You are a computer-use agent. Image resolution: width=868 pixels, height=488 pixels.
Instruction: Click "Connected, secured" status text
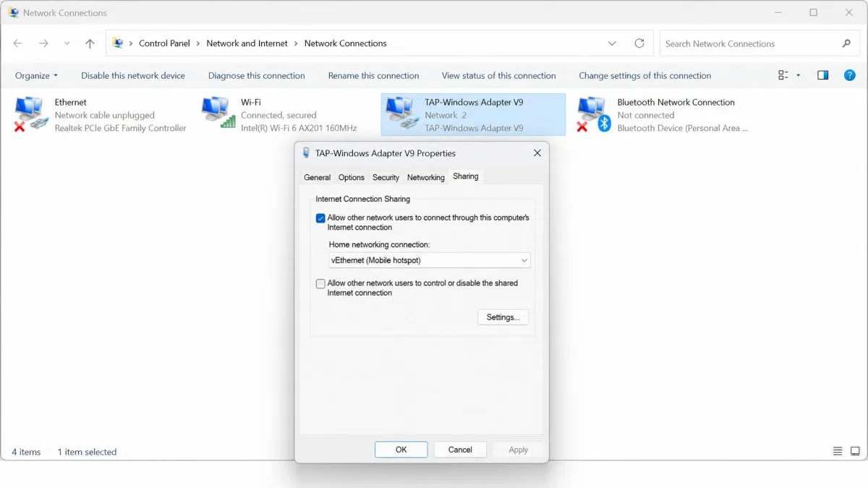tap(278, 115)
